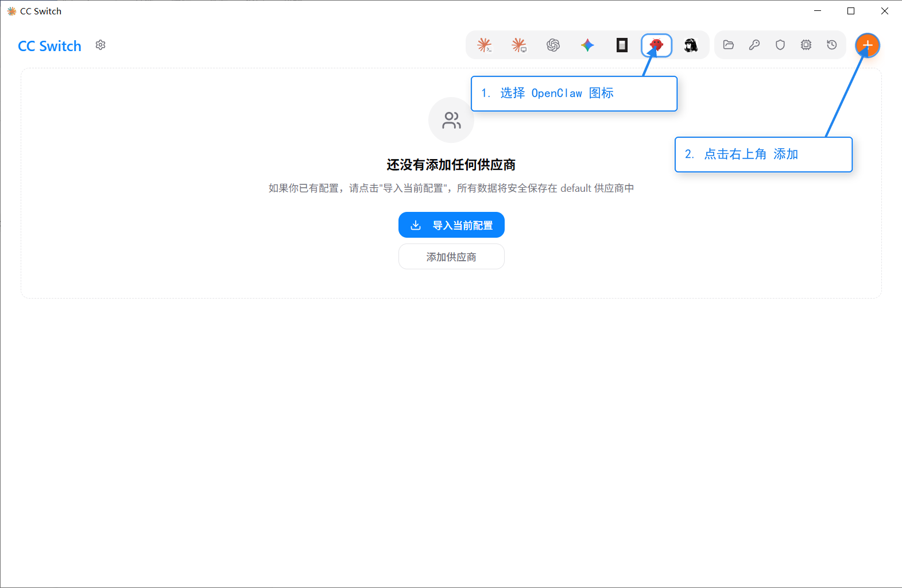Open the folder icon in toolbar

(729, 45)
